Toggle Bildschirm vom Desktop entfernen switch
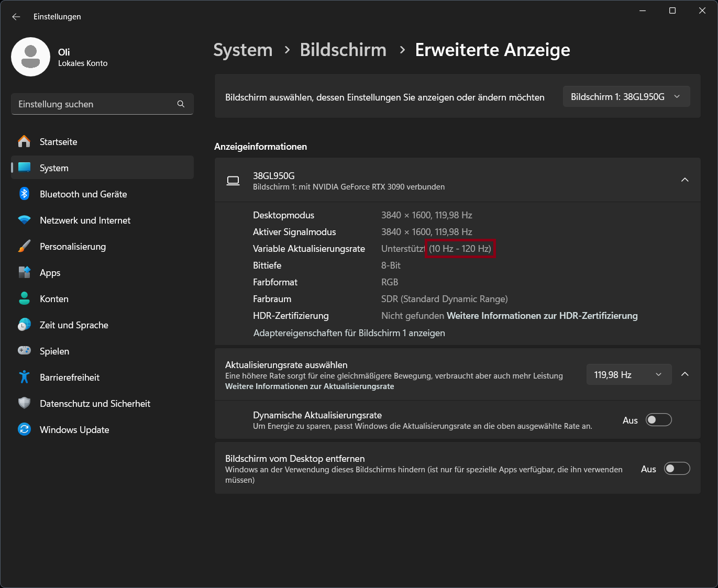This screenshot has width=718, height=588. pyautogui.click(x=677, y=469)
